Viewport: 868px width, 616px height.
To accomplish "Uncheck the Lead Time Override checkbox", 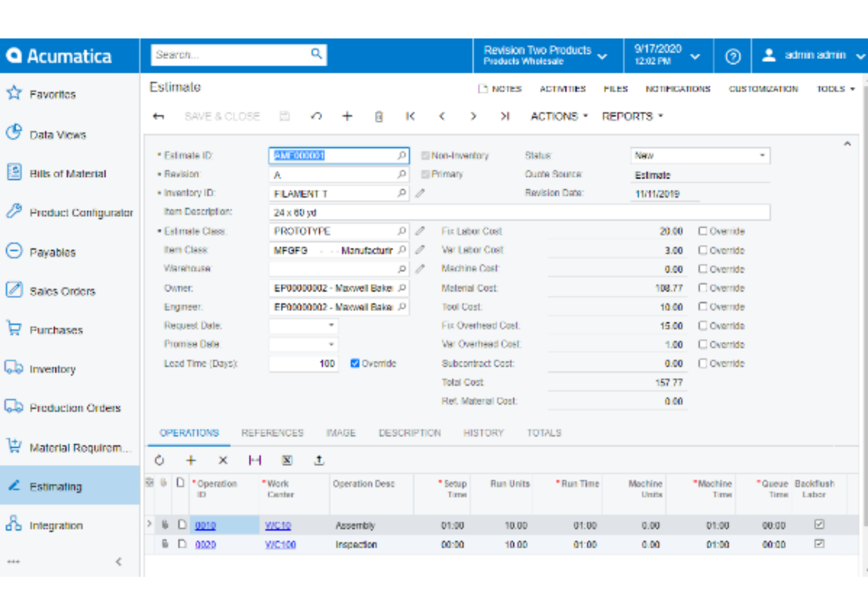I will 355,363.
